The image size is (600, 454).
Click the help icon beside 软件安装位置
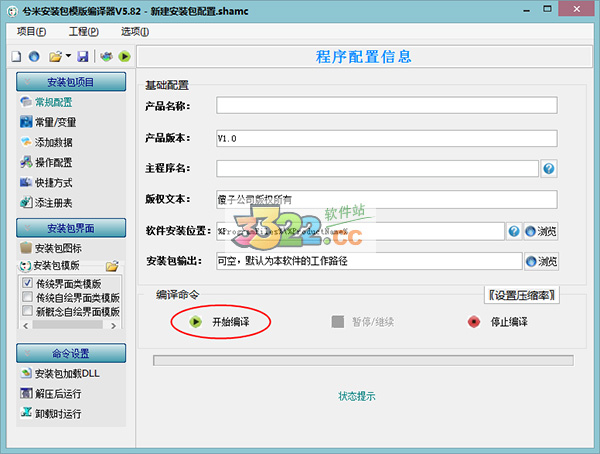pos(514,231)
